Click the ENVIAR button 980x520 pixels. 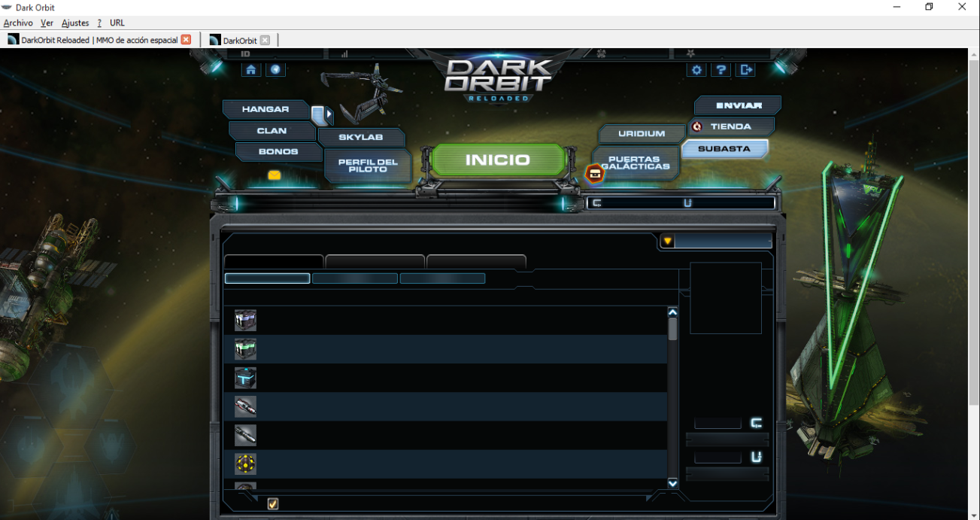(739, 105)
